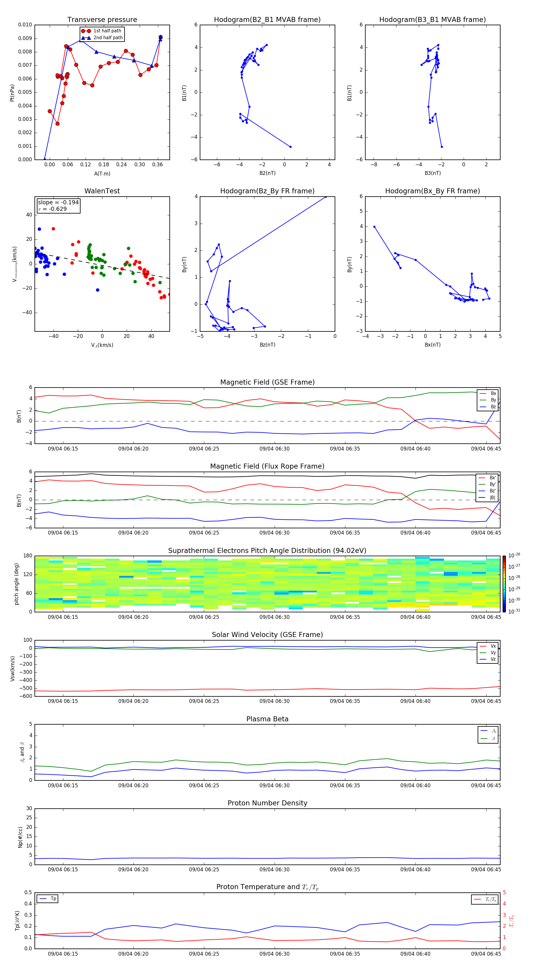Image resolution: width=535 pixels, height=980 pixels.
Task: Click 'Bx' in GSE magnetic field legend
Action: [488, 393]
